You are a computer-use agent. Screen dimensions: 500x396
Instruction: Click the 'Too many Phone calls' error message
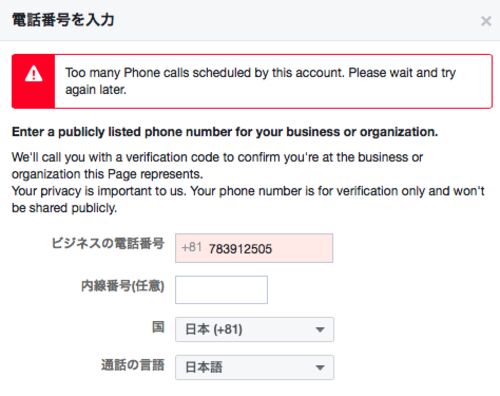point(260,81)
